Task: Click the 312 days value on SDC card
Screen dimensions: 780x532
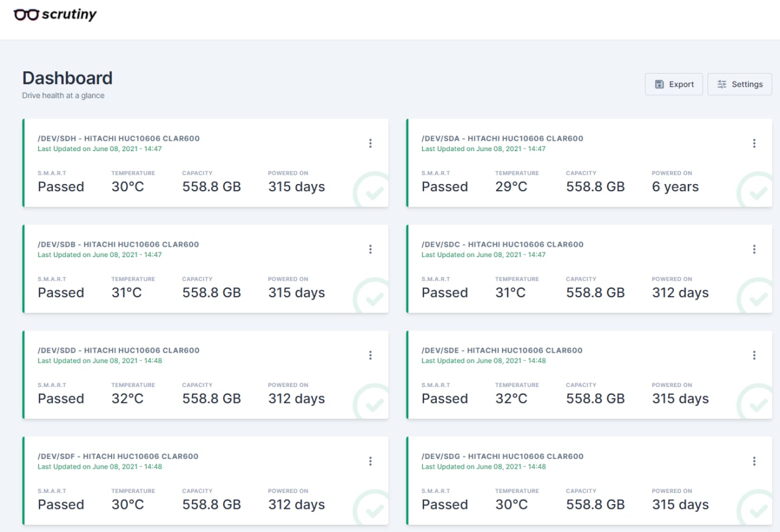Action: pyautogui.click(x=681, y=293)
